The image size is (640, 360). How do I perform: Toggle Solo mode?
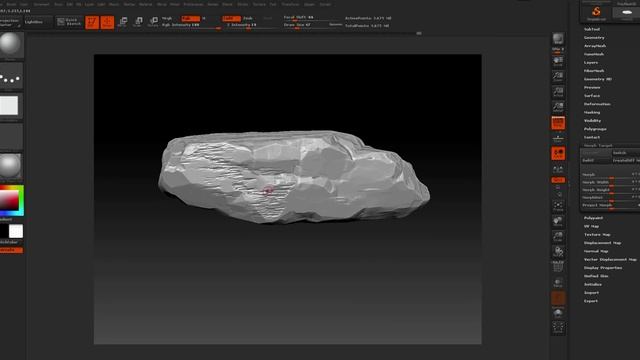coord(558,313)
